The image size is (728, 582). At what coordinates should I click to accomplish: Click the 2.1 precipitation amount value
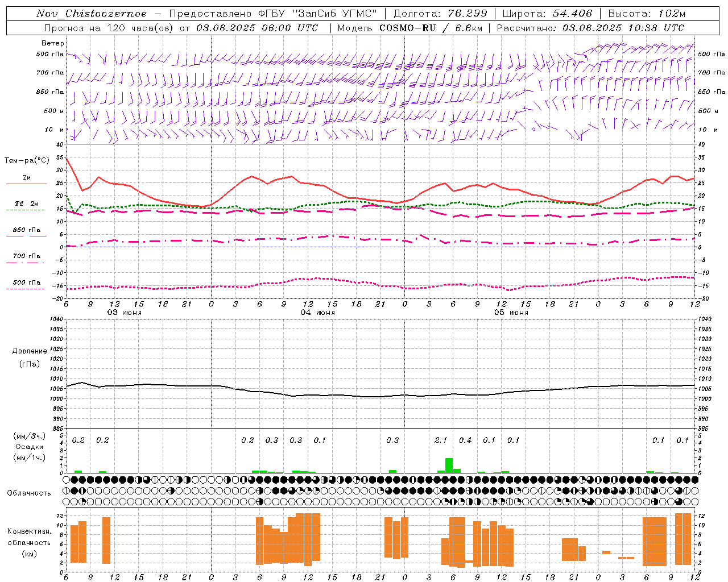[441, 440]
